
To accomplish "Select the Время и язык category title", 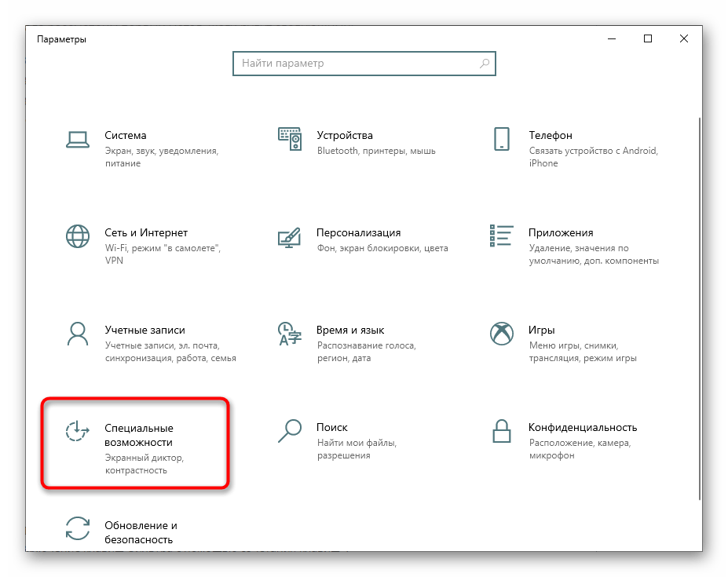I will click(x=350, y=330).
